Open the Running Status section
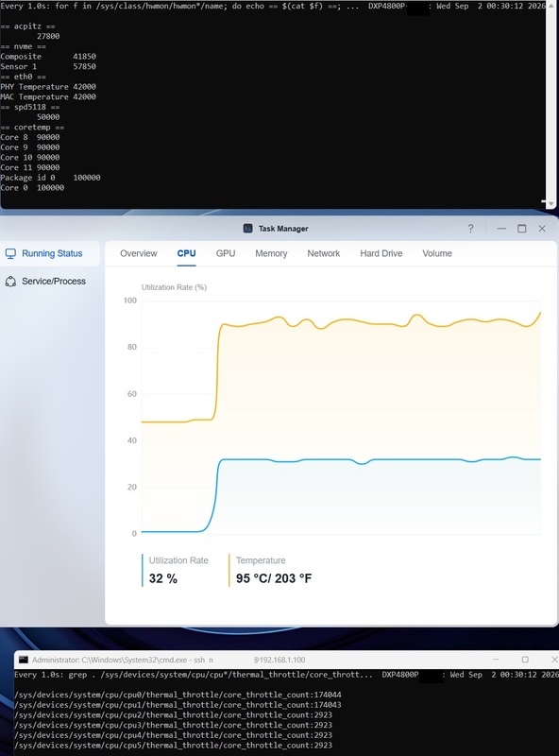Viewport: 559px width, 756px height. point(50,253)
